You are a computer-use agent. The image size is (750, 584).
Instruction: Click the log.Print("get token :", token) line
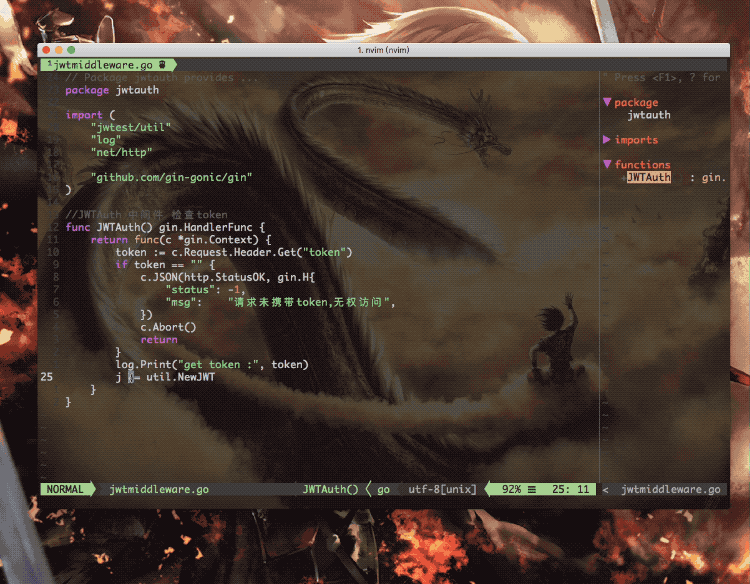212,364
